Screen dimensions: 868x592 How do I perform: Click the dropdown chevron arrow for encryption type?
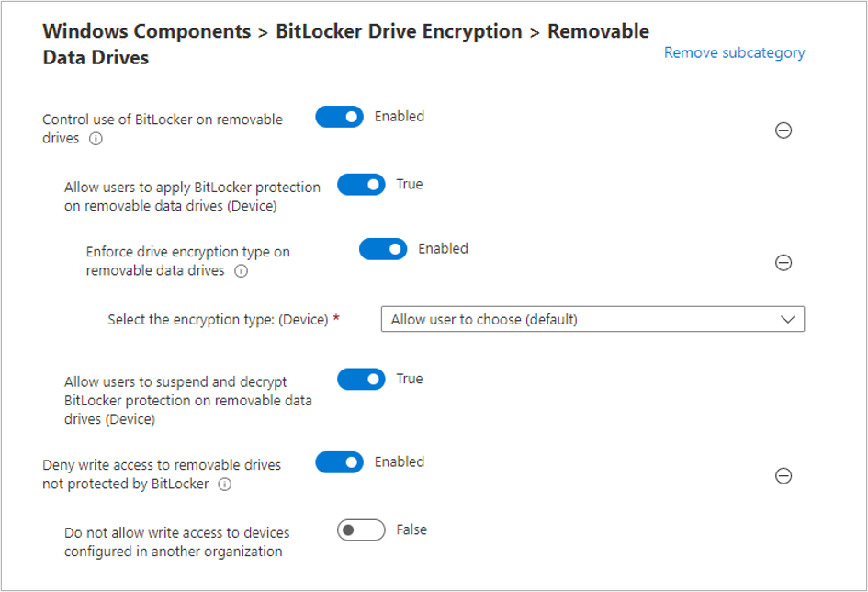point(787,320)
